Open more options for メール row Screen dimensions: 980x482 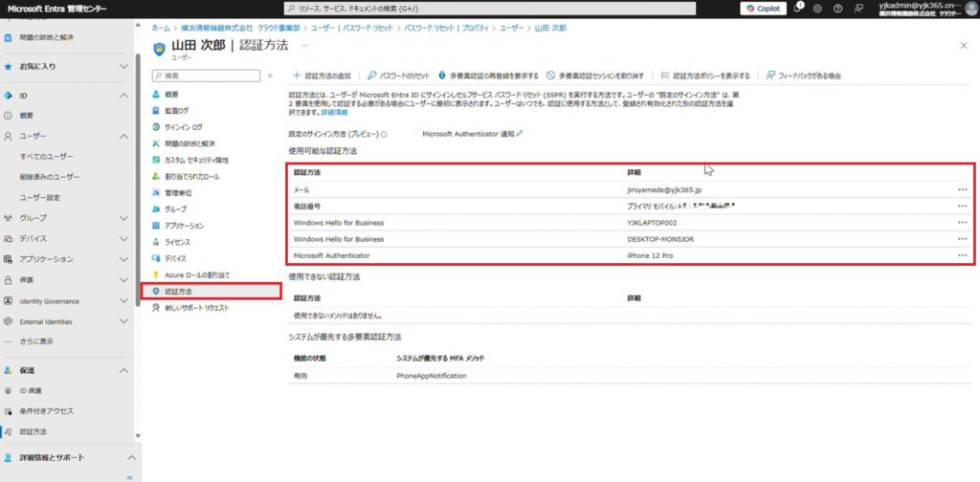click(963, 189)
